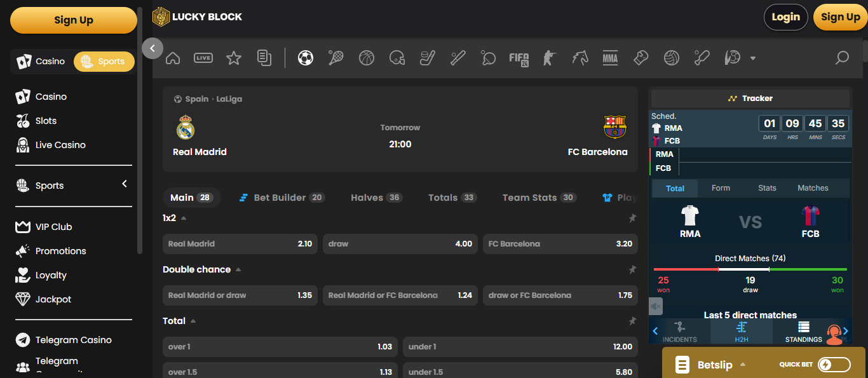The image size is (868, 378).
Task: Collapse the 1x2 market section
Action: [x=184, y=218]
